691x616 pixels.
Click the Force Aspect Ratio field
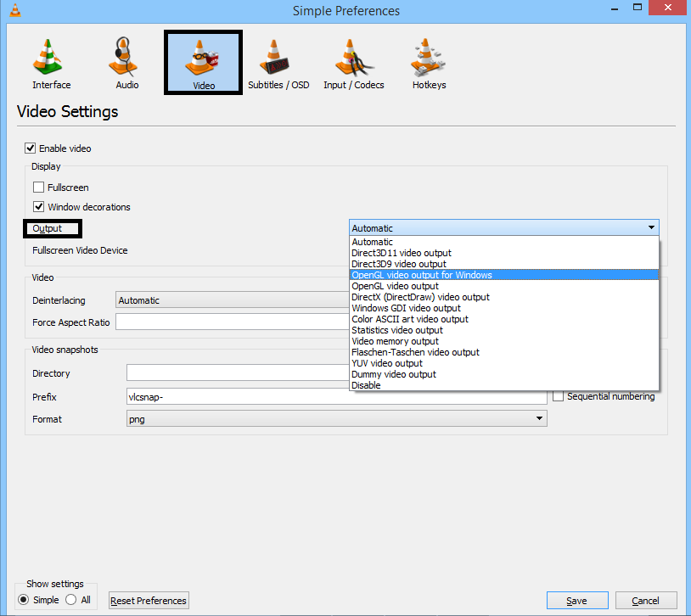[x=233, y=322]
